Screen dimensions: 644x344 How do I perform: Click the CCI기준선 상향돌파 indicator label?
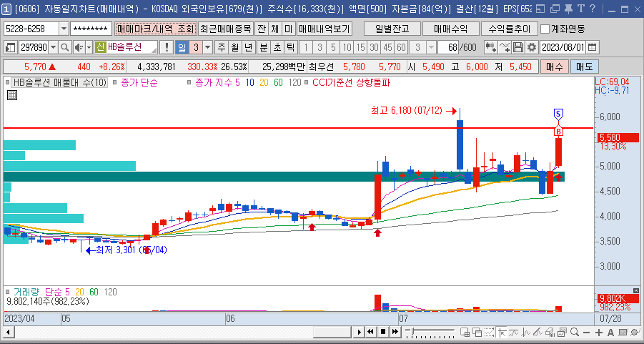click(352, 82)
